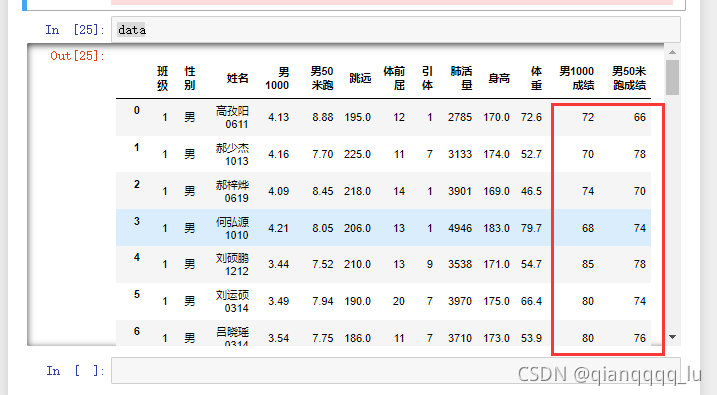Select the 引体 column header
The image size is (717, 395).
click(427, 78)
